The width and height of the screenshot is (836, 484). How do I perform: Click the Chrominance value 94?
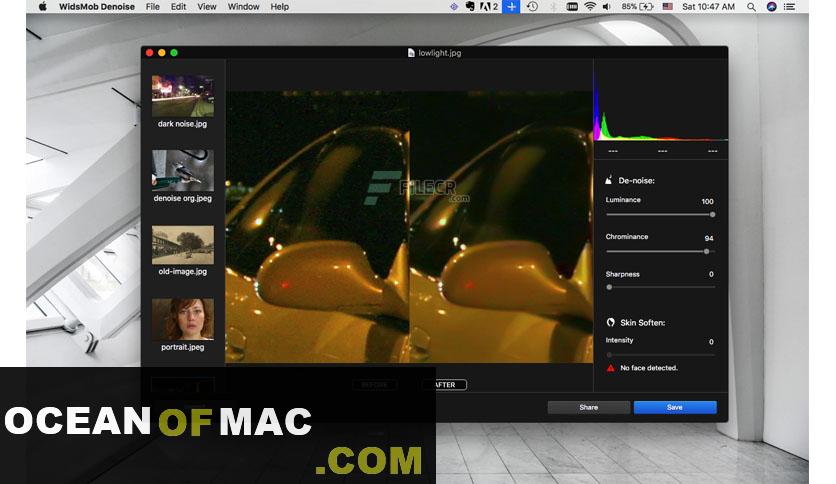[709, 238]
